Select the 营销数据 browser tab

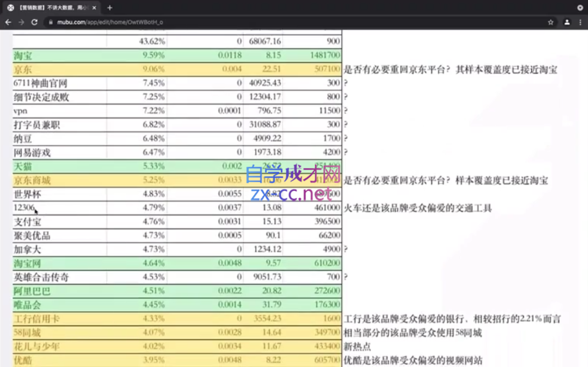click(52, 7)
